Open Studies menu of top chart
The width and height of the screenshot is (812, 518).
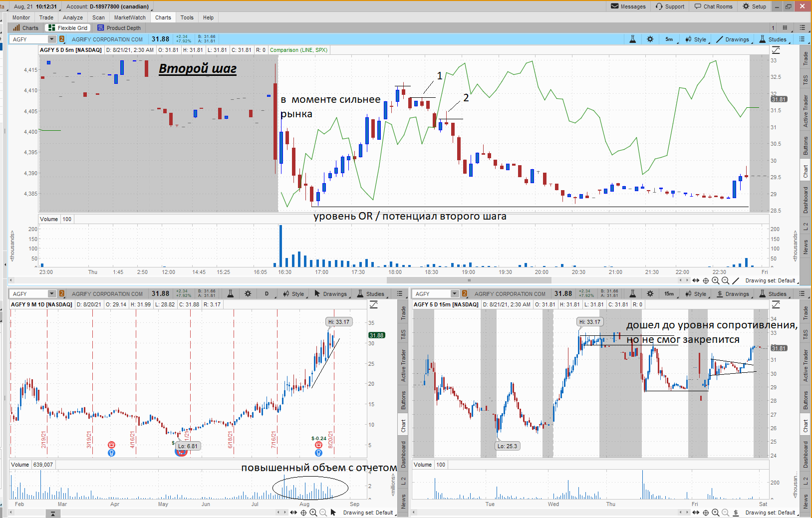(x=773, y=39)
